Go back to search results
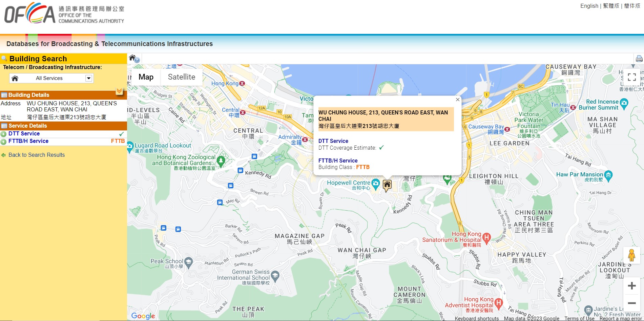The image size is (644, 321). coord(36,155)
